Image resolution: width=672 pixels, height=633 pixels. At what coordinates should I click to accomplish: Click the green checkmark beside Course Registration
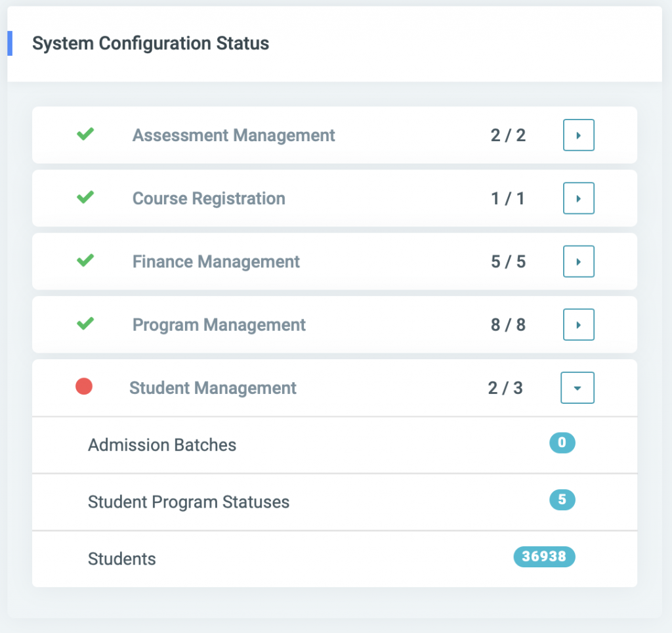pos(85,198)
